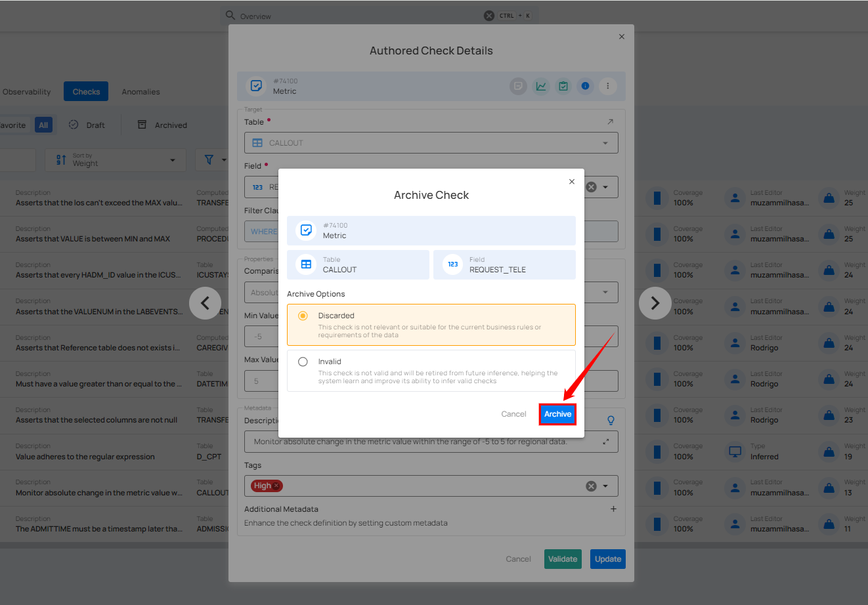Open check 'Must have a value greater than or equal to the...'
This screenshot has height=605, width=868.
point(99,384)
